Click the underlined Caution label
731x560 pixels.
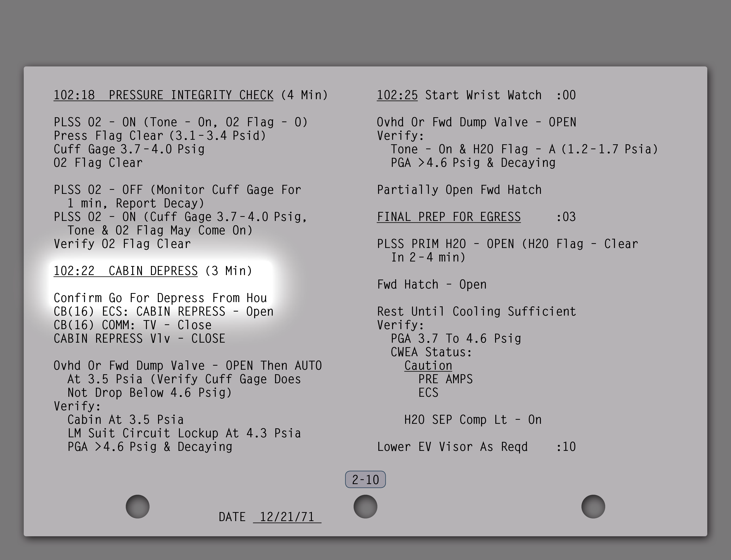point(428,365)
